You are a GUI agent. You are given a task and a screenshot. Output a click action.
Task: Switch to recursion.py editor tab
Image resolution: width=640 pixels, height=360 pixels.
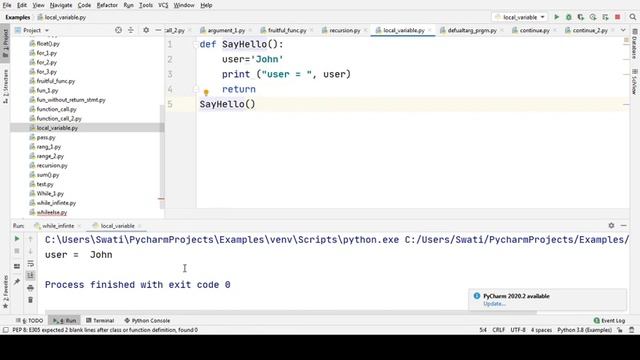point(344,30)
